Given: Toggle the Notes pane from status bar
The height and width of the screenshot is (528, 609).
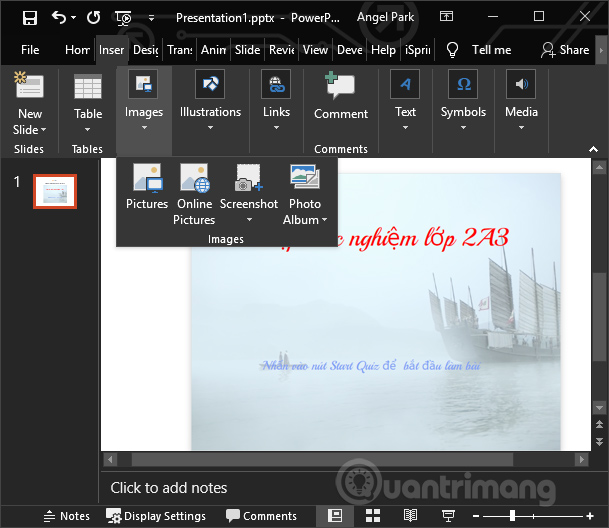Looking at the screenshot, I should (66, 516).
